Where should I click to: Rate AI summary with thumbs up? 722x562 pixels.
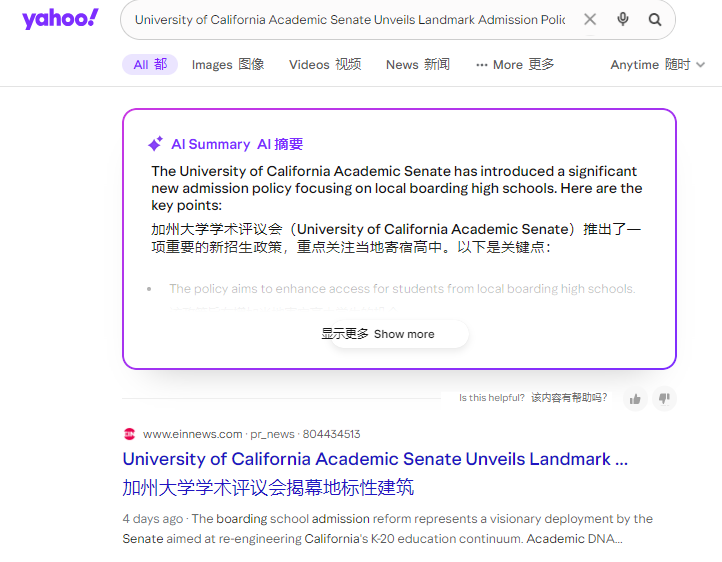635,399
